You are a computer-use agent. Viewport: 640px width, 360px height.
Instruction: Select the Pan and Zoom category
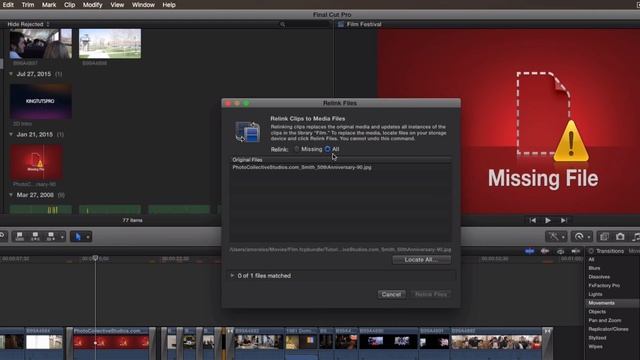click(x=605, y=320)
